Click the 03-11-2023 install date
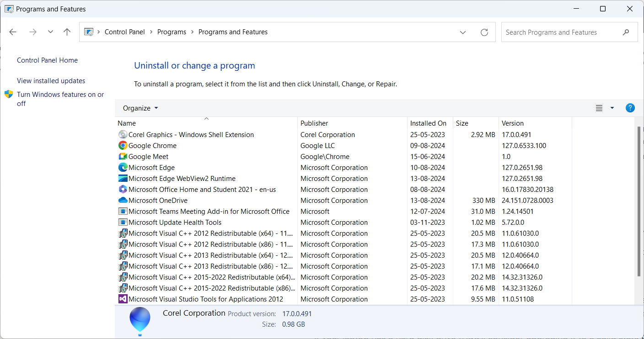The image size is (644, 339). [428, 222]
